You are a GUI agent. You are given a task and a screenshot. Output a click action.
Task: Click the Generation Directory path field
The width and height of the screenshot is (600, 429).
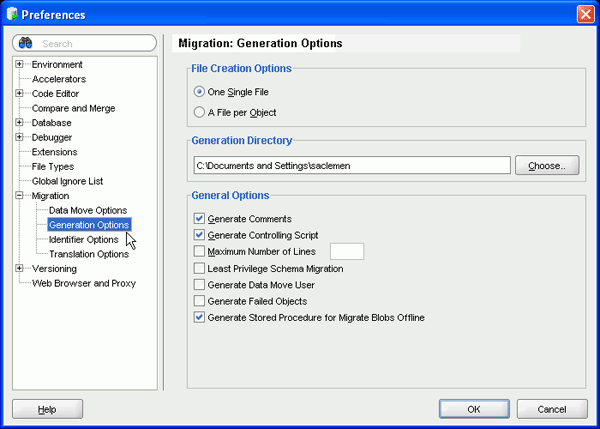tap(352, 165)
